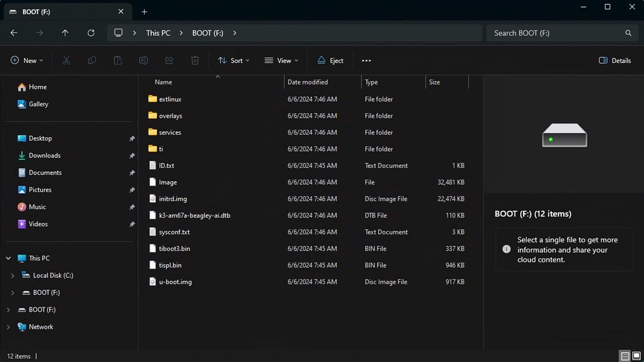Select the u-boot.img file

tap(175, 282)
